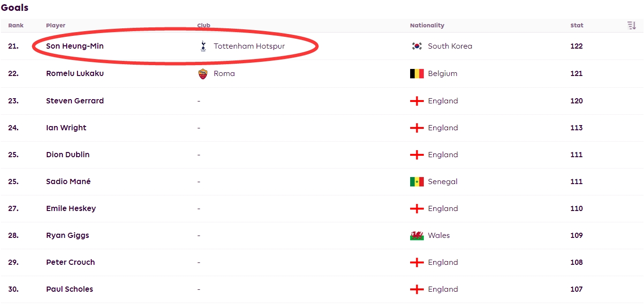This screenshot has height=304, width=644.
Task: Open Ryan Giggs player page
Action: (x=68, y=236)
